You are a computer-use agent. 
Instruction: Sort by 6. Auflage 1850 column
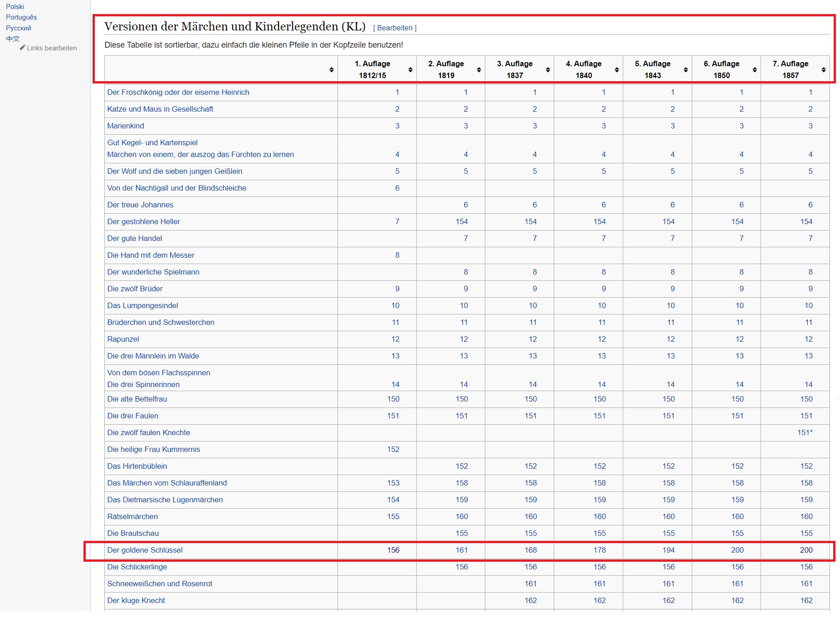[x=755, y=69]
